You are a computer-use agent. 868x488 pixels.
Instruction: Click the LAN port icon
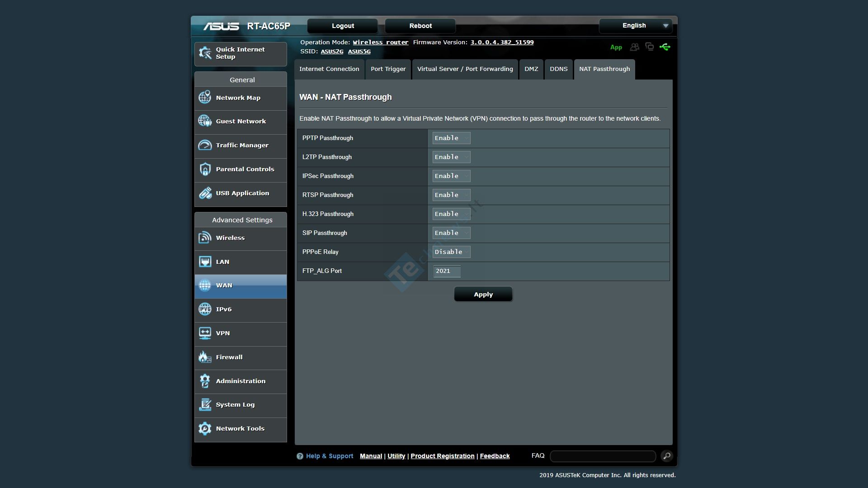pyautogui.click(x=205, y=262)
